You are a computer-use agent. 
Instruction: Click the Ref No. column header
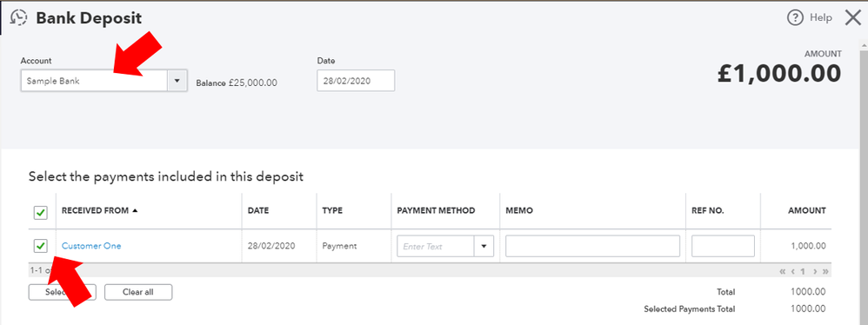707,210
